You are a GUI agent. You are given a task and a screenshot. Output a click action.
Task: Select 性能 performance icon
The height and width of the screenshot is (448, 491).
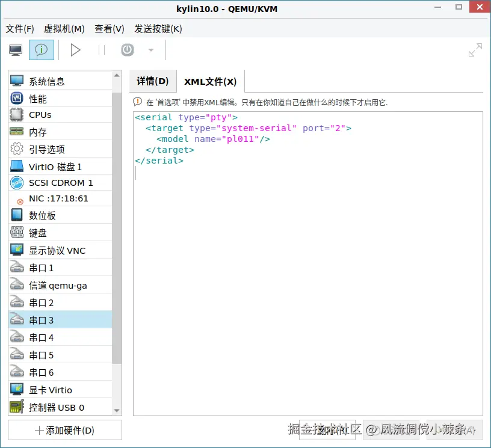point(17,98)
